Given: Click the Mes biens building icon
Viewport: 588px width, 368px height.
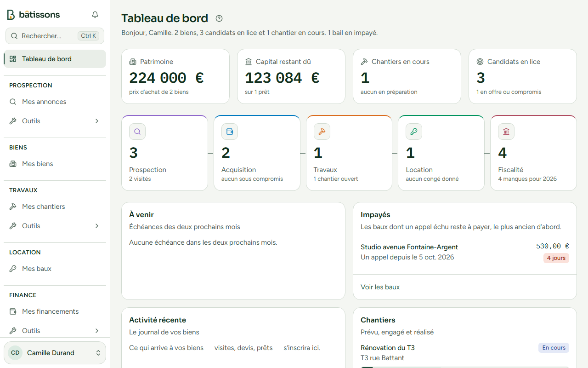Looking at the screenshot, I should tap(13, 164).
